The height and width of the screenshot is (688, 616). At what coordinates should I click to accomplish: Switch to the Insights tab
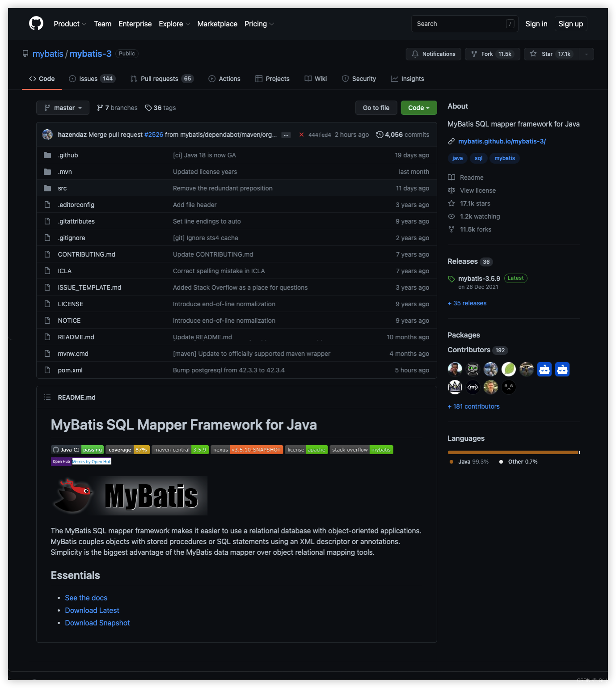(407, 79)
